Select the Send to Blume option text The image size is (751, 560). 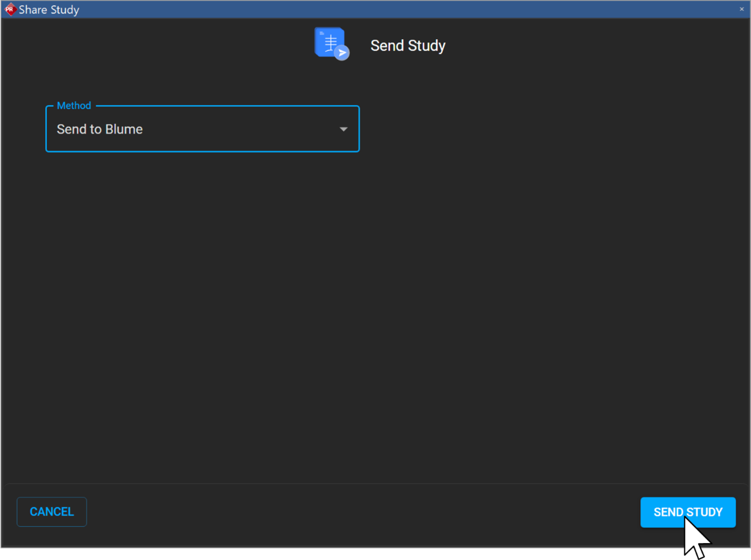[100, 129]
